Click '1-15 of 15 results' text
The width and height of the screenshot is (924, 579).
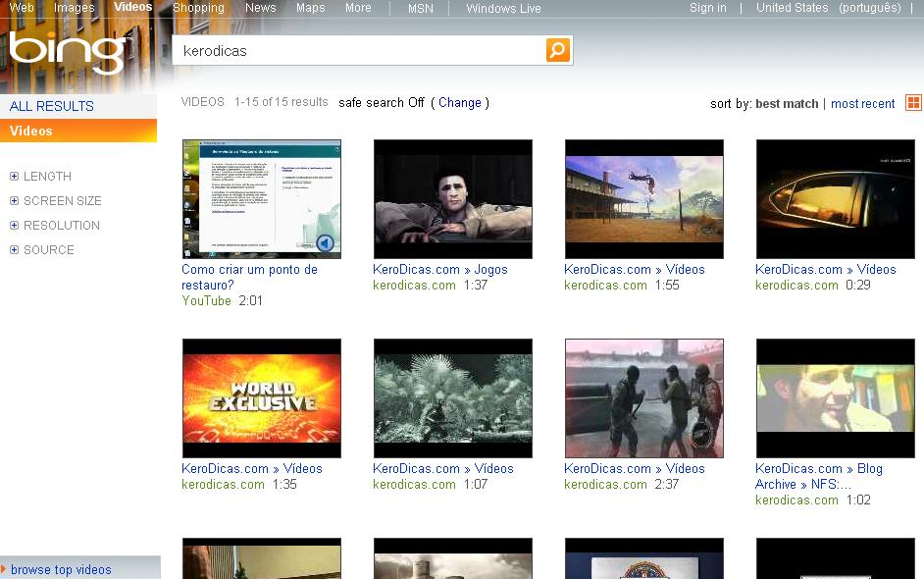282,102
